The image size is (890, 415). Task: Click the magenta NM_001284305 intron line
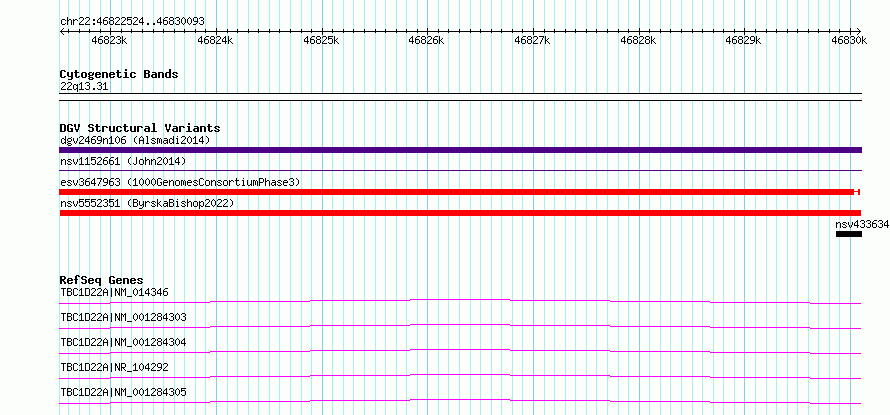(460, 401)
